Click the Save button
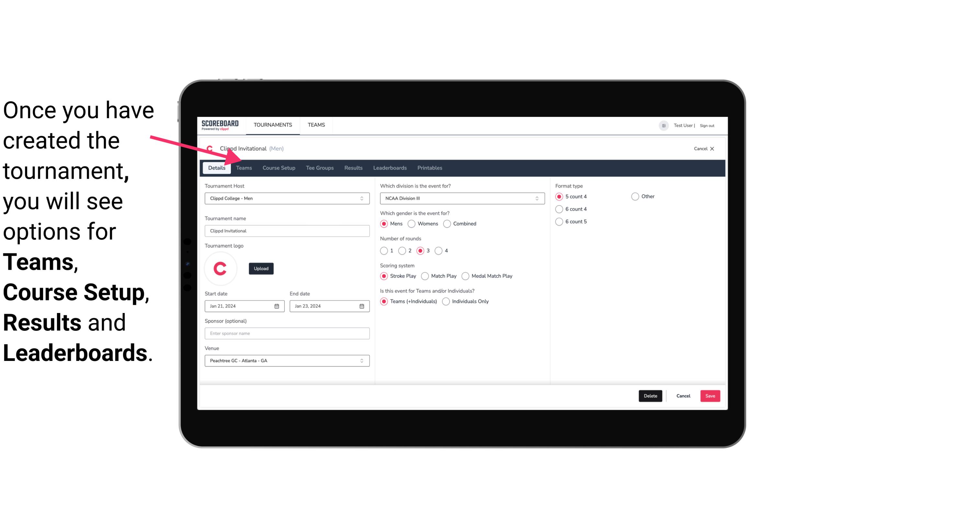The width and height of the screenshot is (980, 527). pyautogui.click(x=710, y=396)
